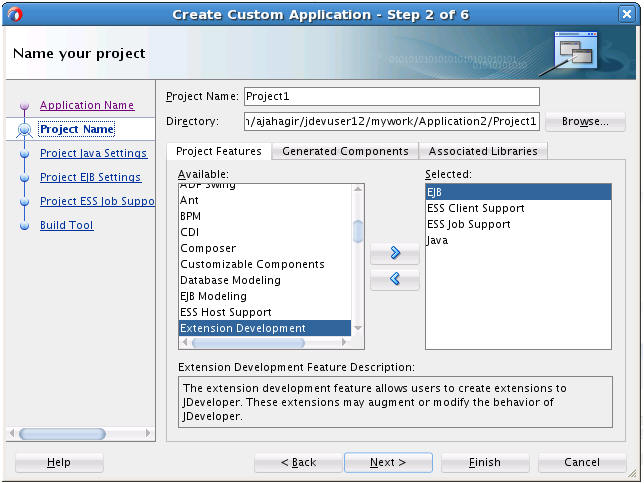Select ESS Client Support in Selected list
The image size is (644, 483).
(518, 208)
